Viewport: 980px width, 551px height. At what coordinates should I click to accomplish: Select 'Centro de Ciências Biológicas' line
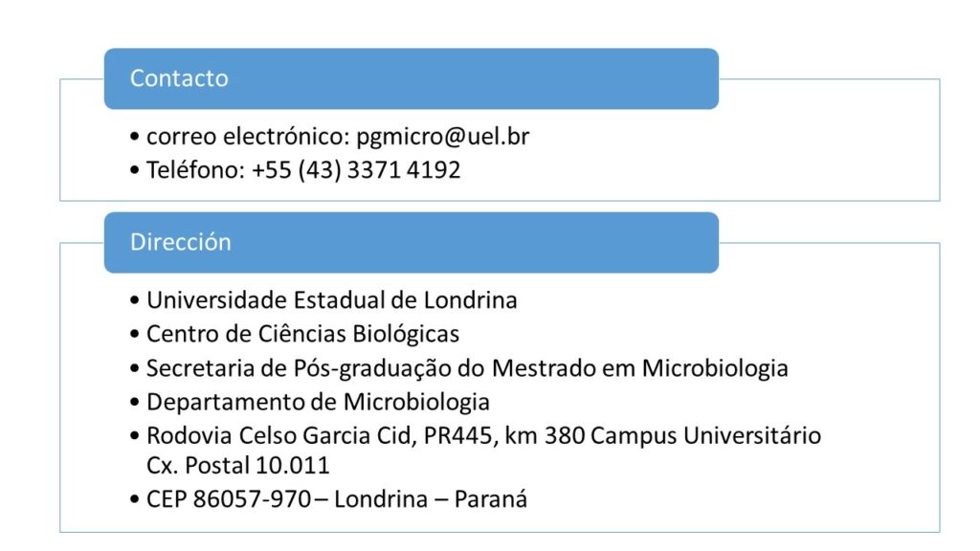[302, 334]
